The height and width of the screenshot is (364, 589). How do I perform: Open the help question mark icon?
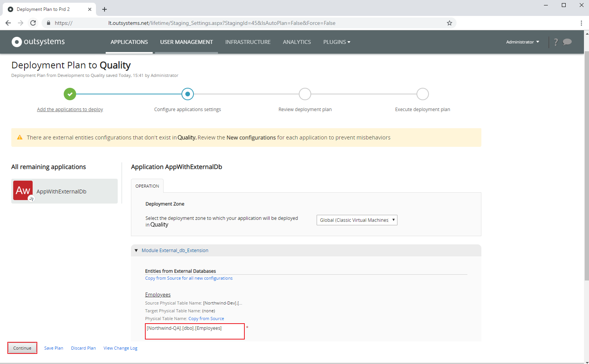click(x=556, y=42)
